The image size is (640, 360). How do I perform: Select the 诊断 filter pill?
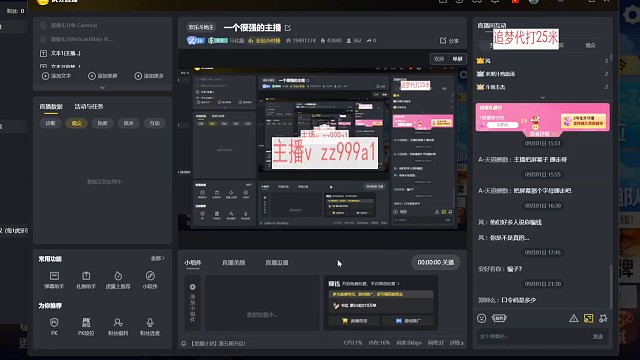click(x=50, y=123)
